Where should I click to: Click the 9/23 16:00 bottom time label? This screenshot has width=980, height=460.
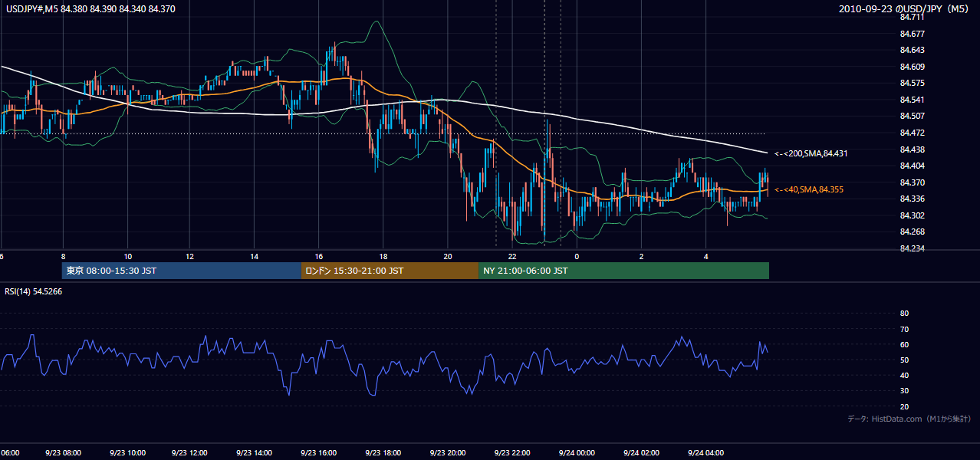click(320, 453)
